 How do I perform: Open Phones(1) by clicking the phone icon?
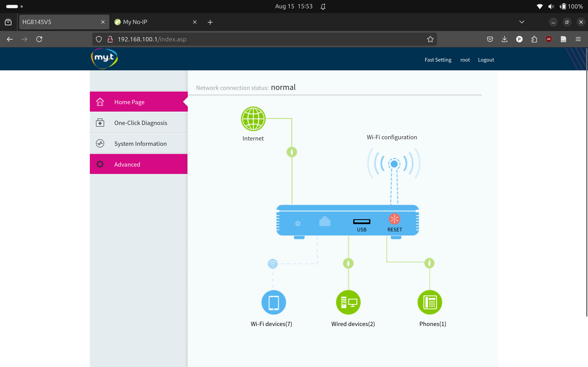430,302
